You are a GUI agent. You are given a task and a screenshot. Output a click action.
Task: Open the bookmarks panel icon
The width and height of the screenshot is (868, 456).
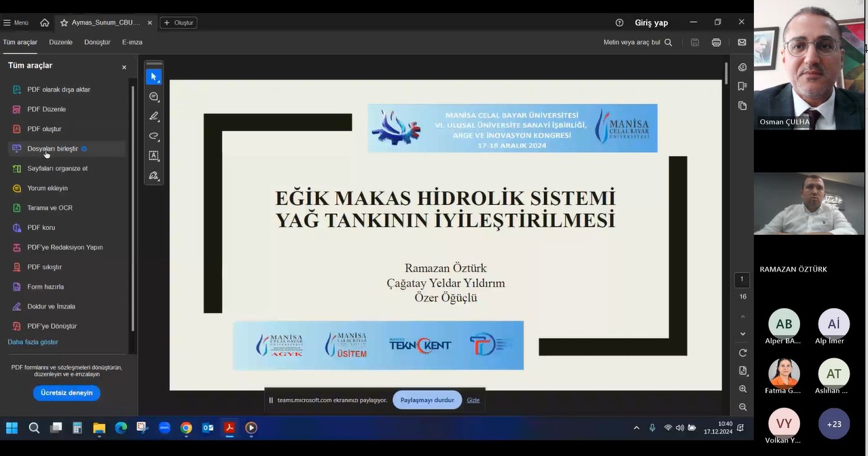[742, 86]
